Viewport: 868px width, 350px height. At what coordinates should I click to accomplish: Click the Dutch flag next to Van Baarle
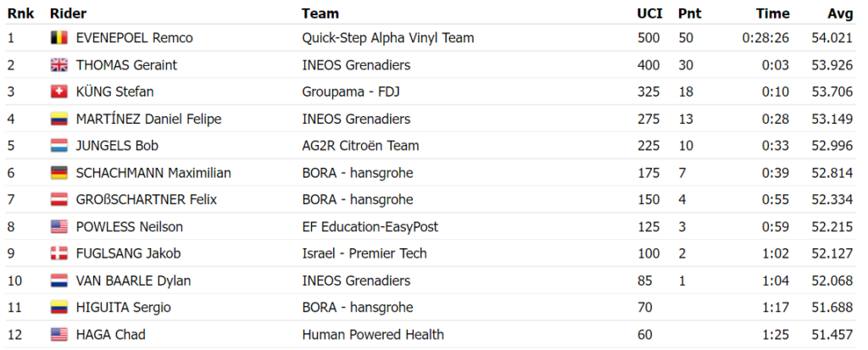click(58, 281)
